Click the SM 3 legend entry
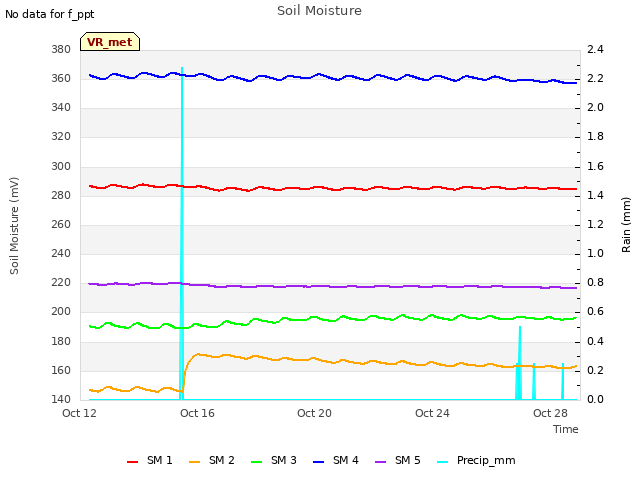 (x=274, y=460)
